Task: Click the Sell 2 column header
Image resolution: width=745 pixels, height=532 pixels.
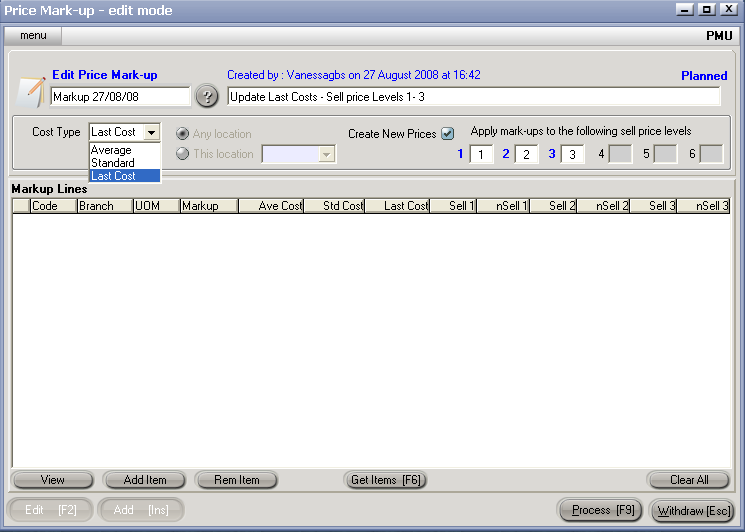Action: pyautogui.click(x=554, y=206)
